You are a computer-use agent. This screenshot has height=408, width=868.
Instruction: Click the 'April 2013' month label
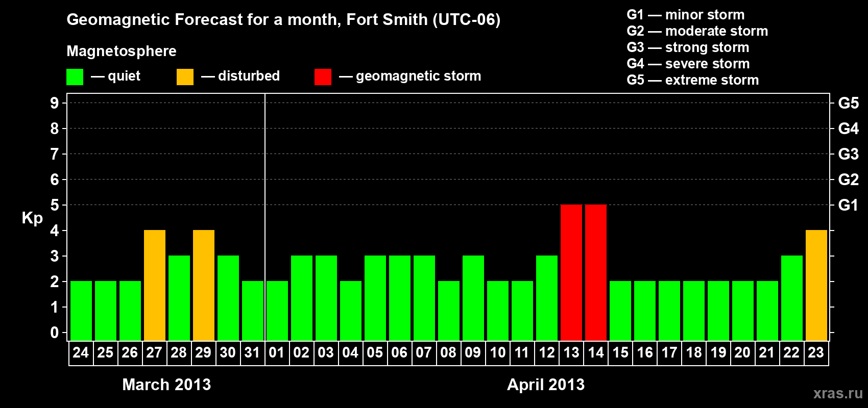[x=546, y=385]
